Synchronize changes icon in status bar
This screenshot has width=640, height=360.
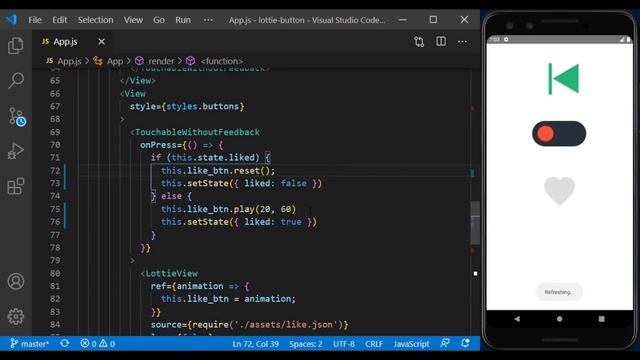click(64, 344)
